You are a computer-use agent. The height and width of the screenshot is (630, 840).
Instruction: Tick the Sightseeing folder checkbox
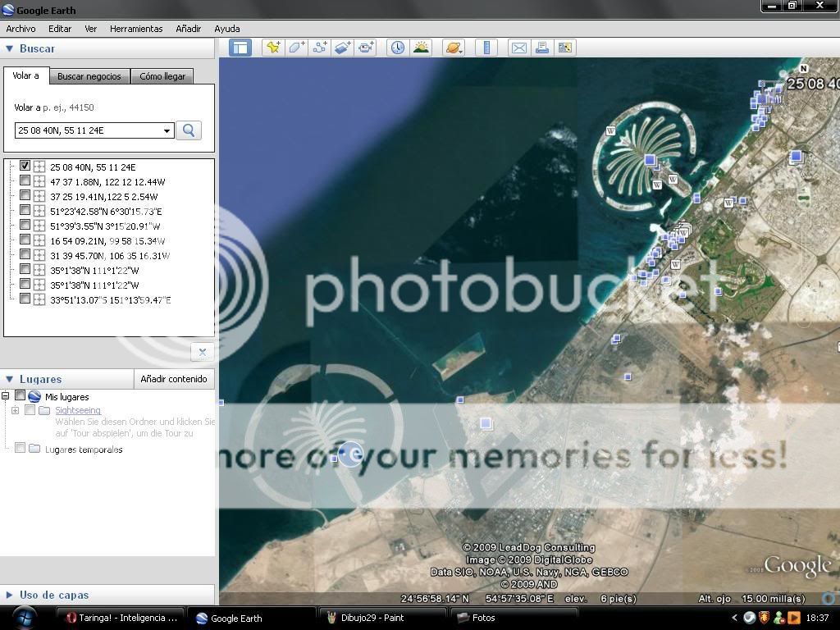click(x=30, y=410)
